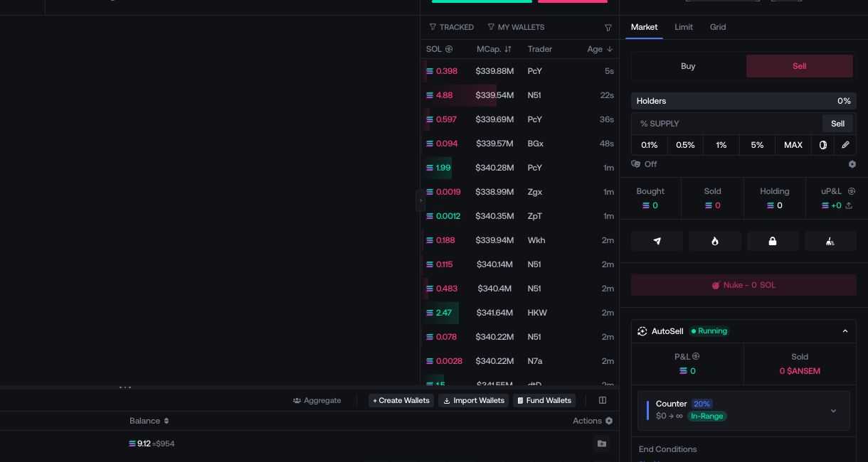Click the Holders 0% bar
The image size is (868, 462).
[x=743, y=101]
